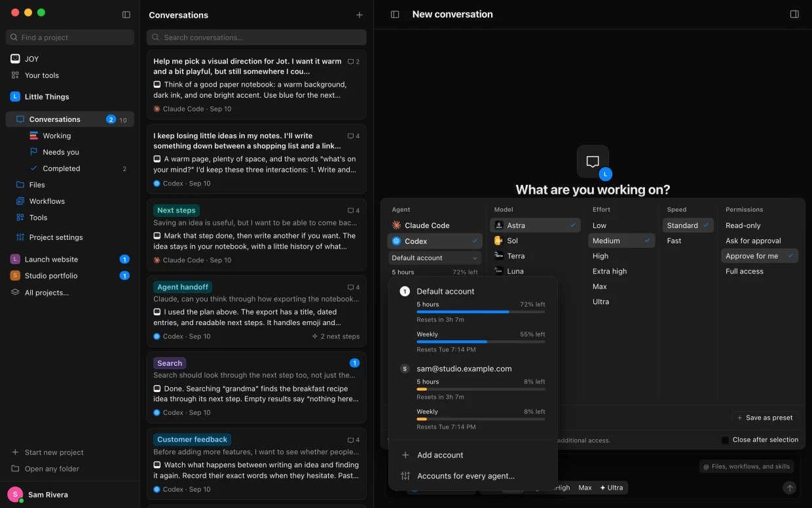Click Save as preset

coord(765,418)
